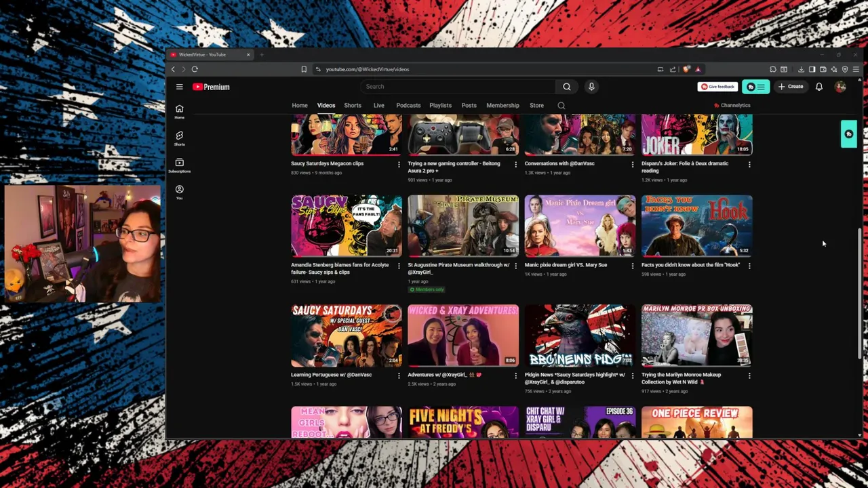The height and width of the screenshot is (488, 868).
Task: Open Subscriptions in the left sidebar
Action: click(x=179, y=165)
